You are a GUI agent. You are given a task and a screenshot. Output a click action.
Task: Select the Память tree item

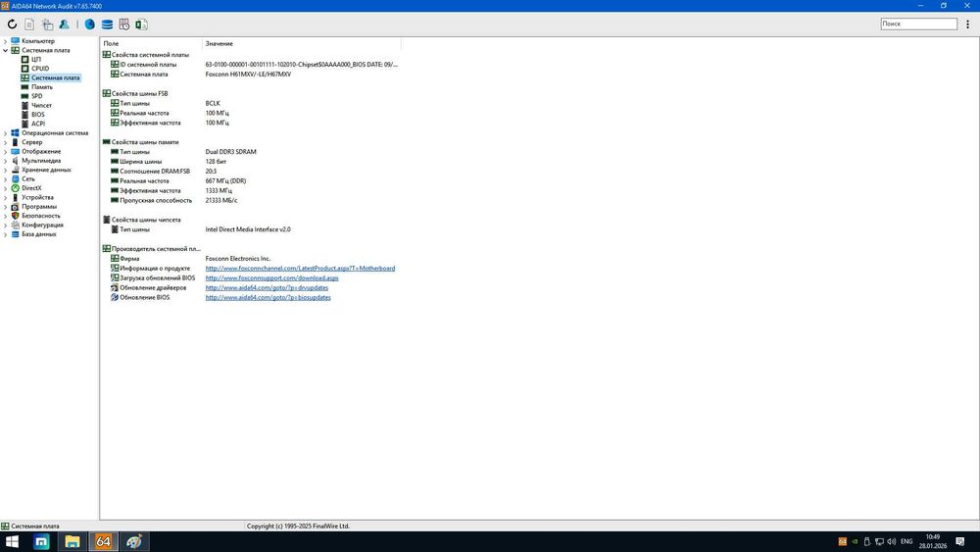point(42,87)
